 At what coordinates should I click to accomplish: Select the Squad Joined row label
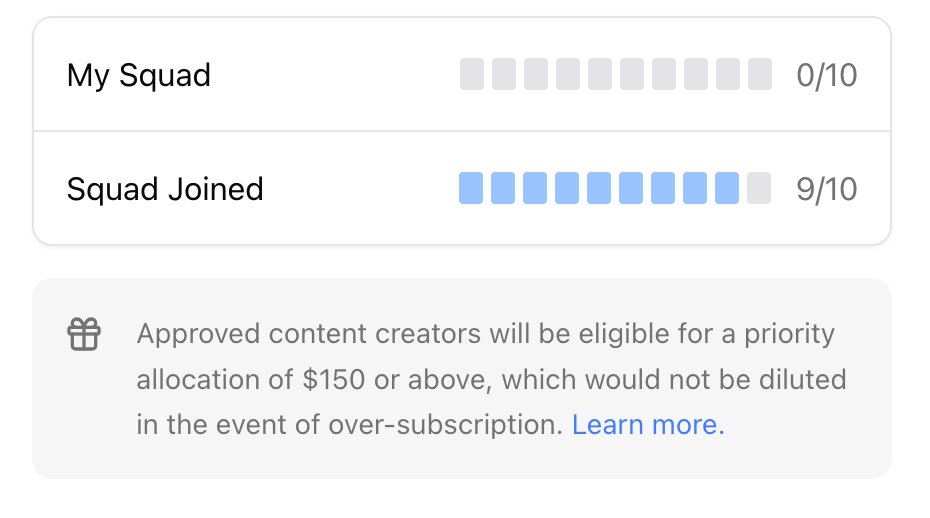165,188
